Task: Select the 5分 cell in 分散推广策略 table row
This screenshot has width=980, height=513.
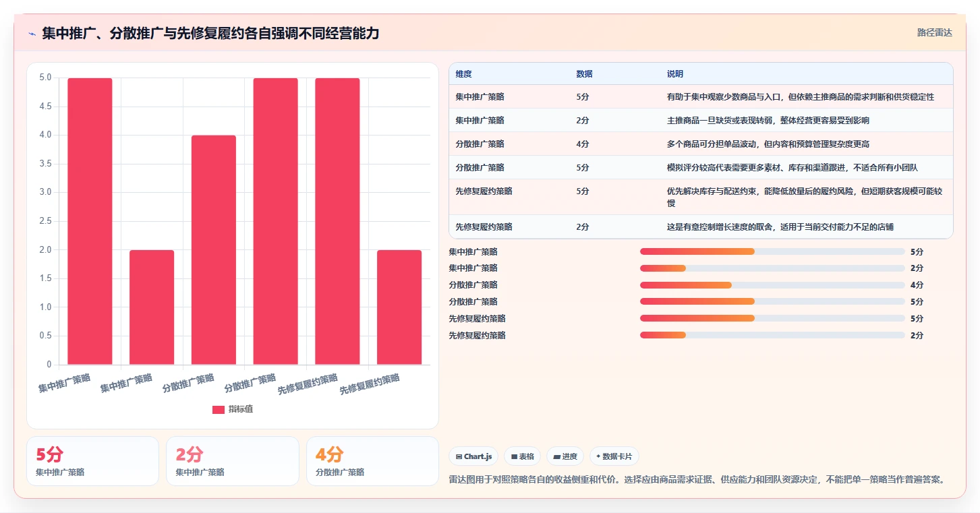Action: pyautogui.click(x=583, y=168)
